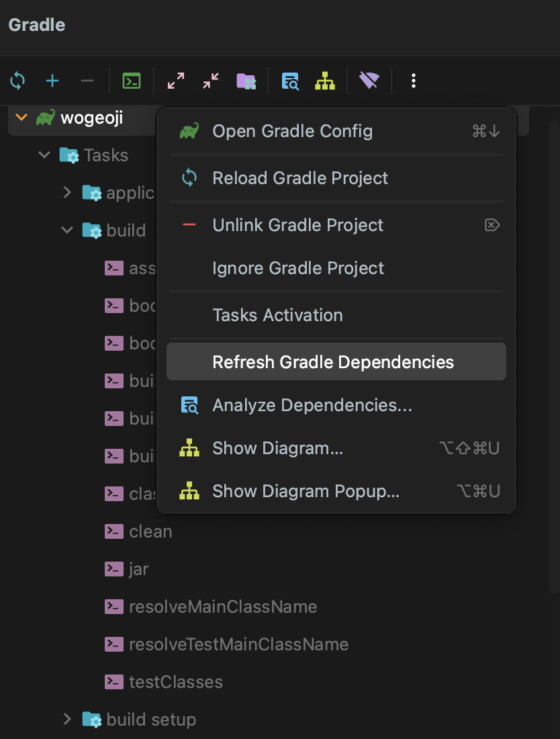The width and height of the screenshot is (560, 739).
Task: Click the Reload All Gradle Projects toolbar icon
Action: point(17,81)
